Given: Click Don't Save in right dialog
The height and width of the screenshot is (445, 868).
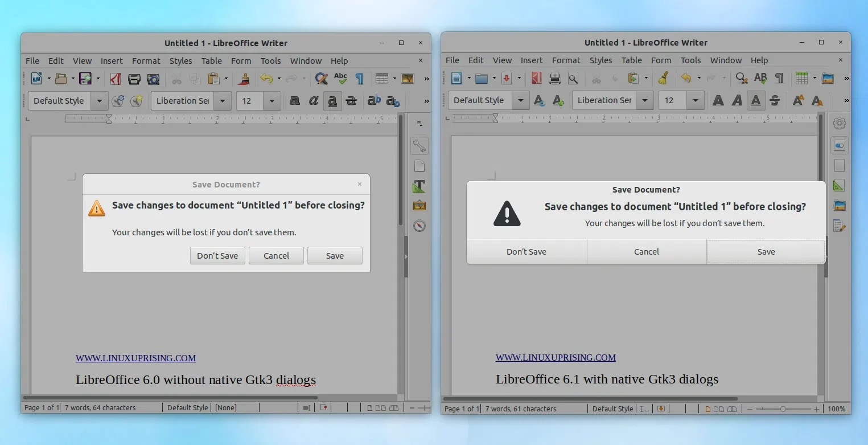Looking at the screenshot, I should pos(526,252).
